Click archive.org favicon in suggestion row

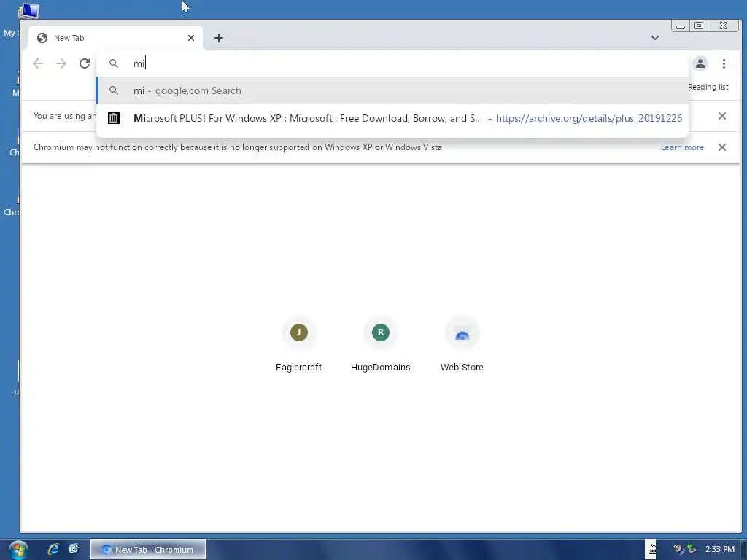113,118
